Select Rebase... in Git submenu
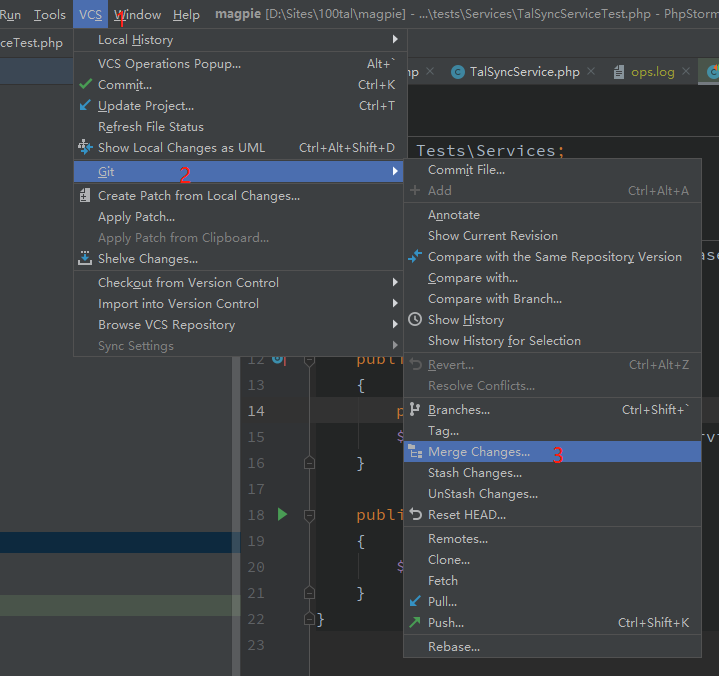This screenshot has width=719, height=676. point(553,647)
